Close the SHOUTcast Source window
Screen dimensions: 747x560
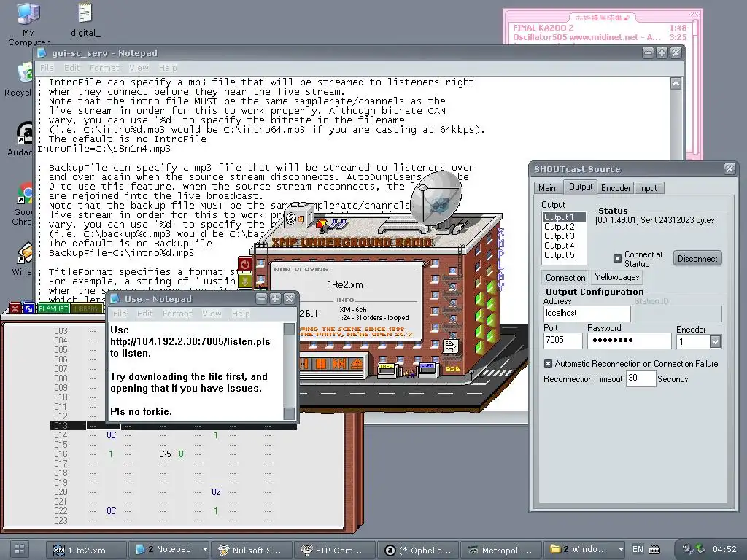pos(729,168)
